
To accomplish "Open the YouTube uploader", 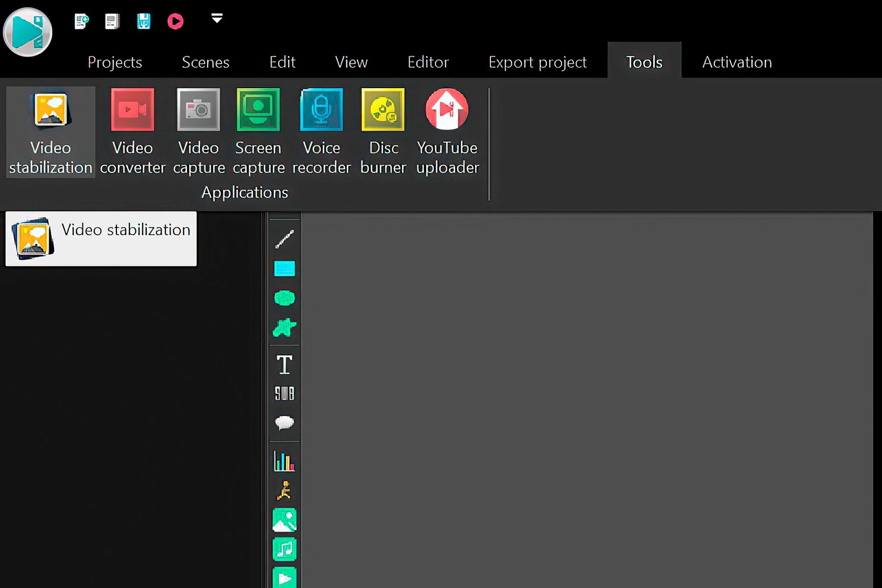I will click(x=447, y=132).
